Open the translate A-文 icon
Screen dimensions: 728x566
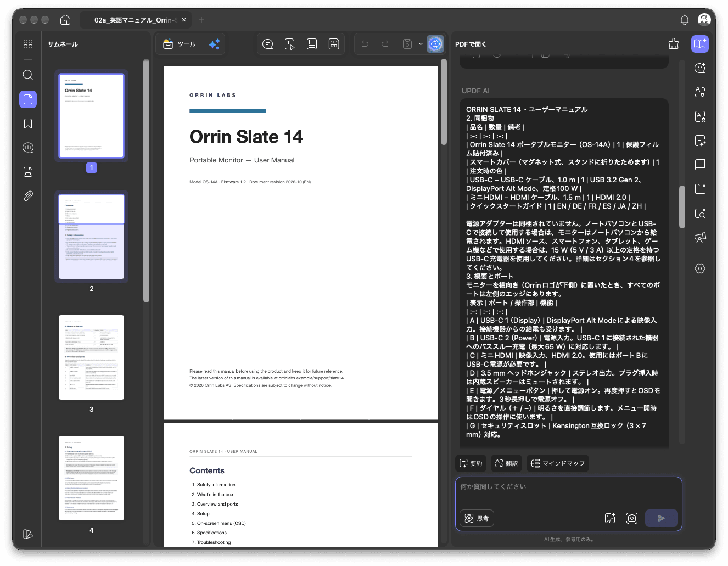[700, 92]
